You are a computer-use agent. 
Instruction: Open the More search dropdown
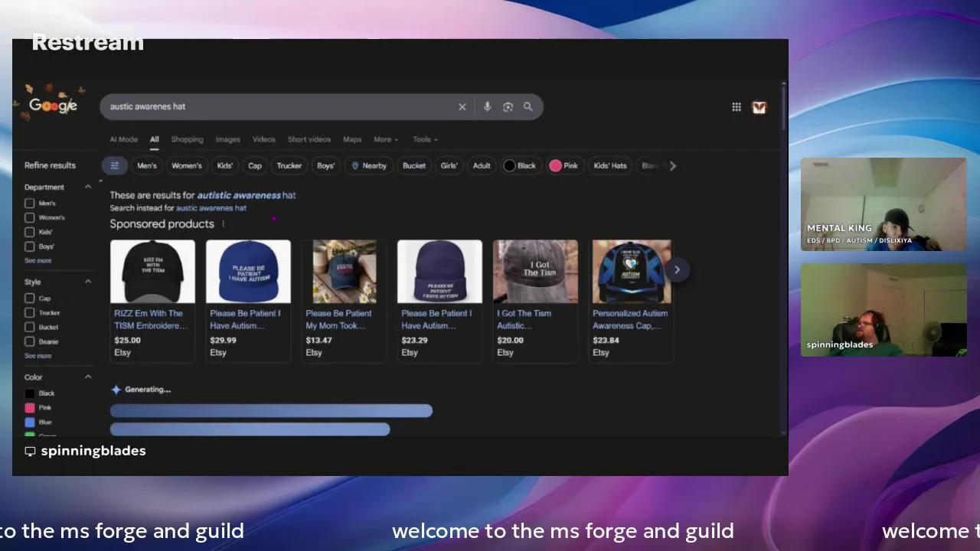pos(386,139)
